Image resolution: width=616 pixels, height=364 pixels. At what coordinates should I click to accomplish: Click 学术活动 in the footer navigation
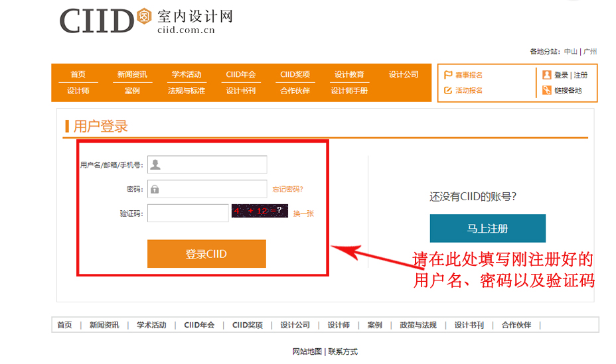coord(151,325)
